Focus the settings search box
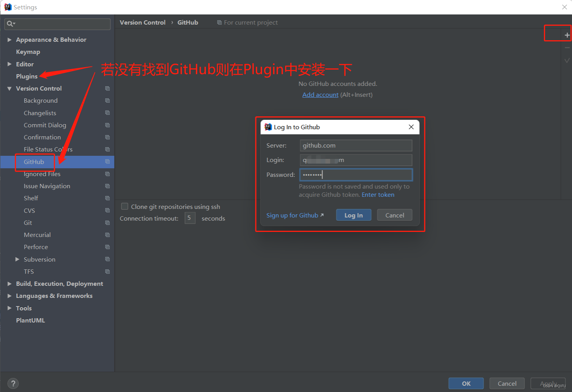The width and height of the screenshot is (572, 392). pyautogui.click(x=57, y=24)
